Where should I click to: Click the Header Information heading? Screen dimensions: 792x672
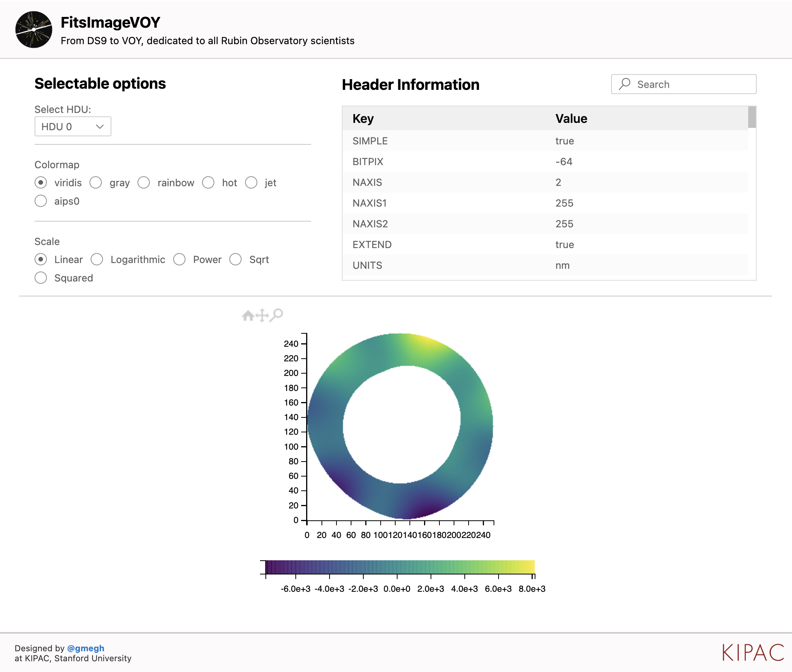click(411, 84)
